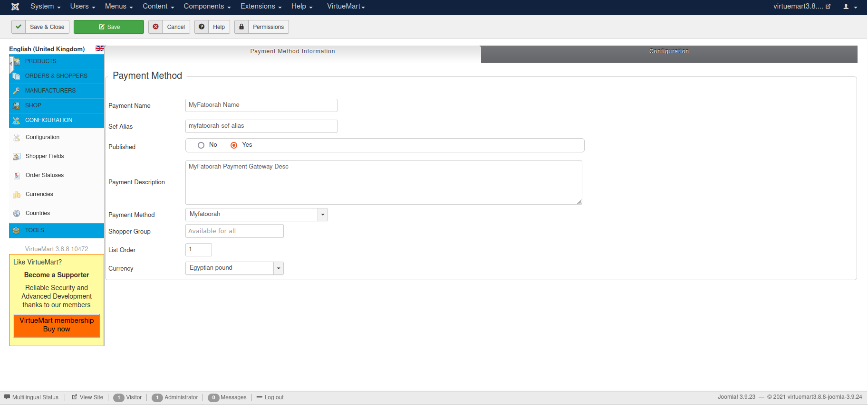868x405 pixels.
Task: Focus the Sef Alias field
Action: [261, 126]
